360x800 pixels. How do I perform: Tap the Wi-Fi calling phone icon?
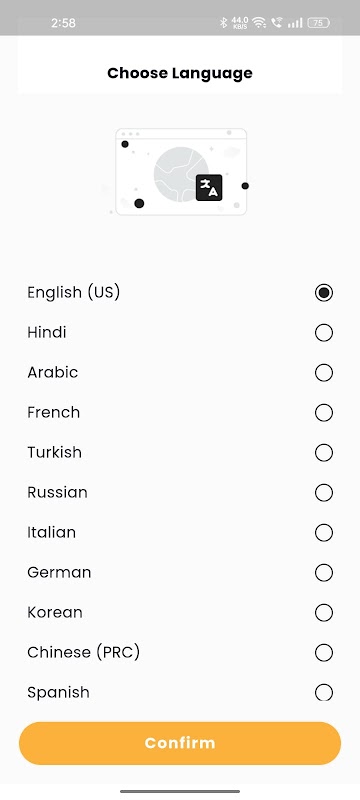click(x=277, y=22)
